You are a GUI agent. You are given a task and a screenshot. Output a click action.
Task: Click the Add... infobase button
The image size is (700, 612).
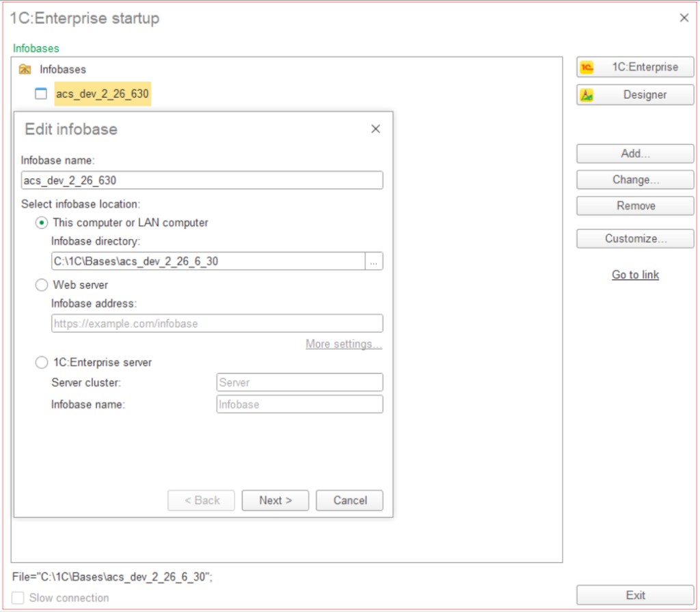tap(635, 154)
